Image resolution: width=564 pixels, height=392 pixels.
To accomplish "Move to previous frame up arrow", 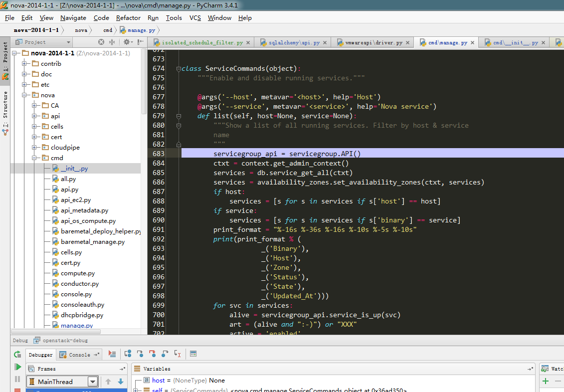I will [x=108, y=382].
